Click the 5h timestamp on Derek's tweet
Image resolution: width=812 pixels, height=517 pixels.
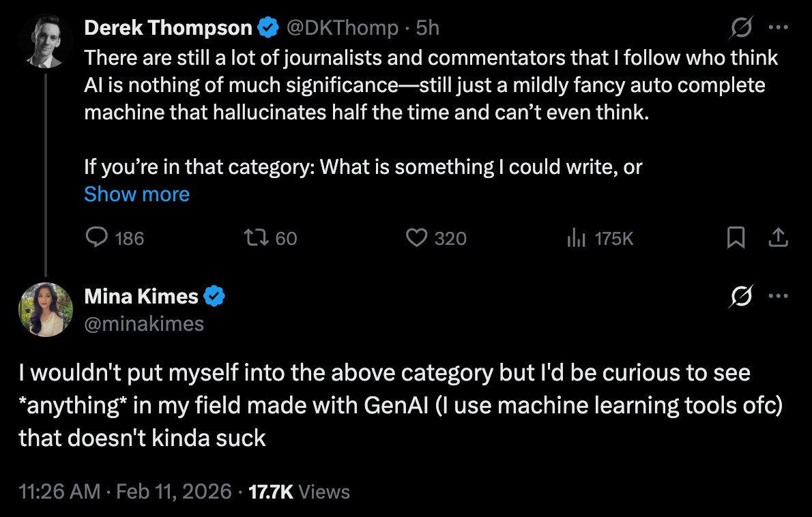[x=428, y=28]
